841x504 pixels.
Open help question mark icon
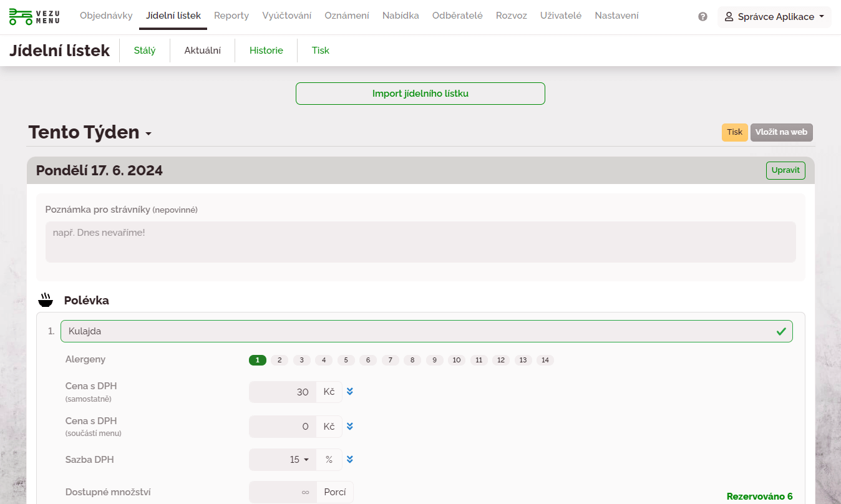click(702, 17)
